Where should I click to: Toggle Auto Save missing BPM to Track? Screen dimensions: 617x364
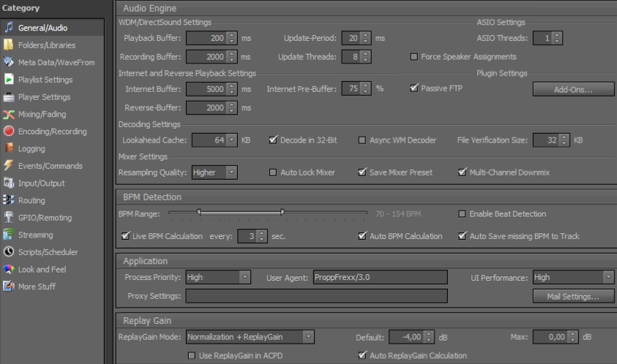[x=463, y=236]
